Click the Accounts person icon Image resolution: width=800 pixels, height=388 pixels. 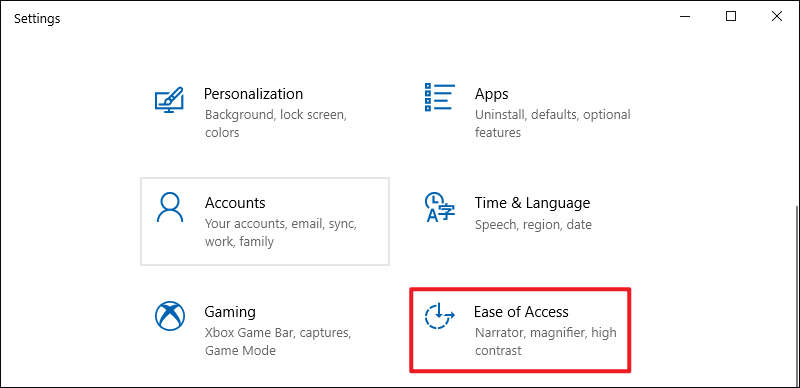click(x=168, y=207)
